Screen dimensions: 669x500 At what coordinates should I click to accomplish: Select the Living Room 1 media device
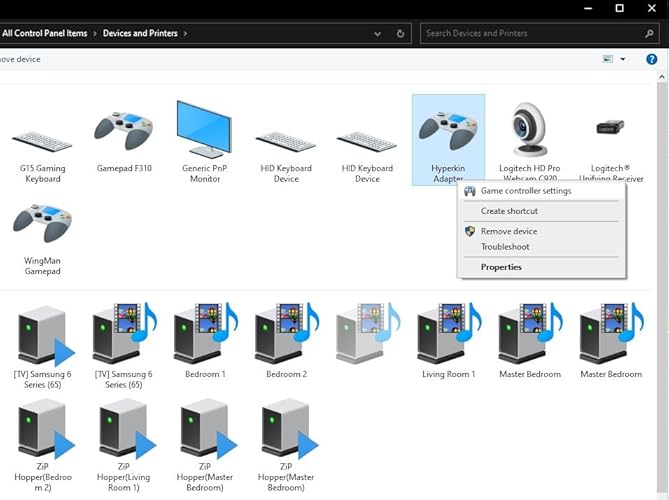coord(448,341)
